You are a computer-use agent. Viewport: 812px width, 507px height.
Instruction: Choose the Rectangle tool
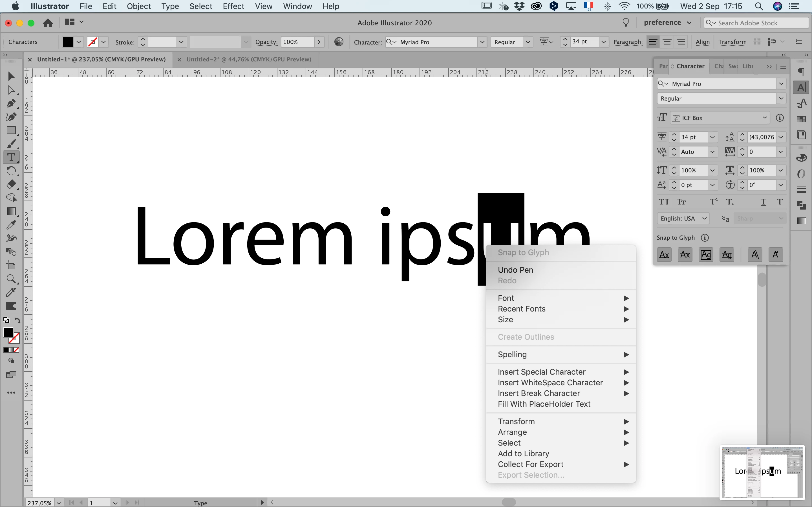point(11,130)
